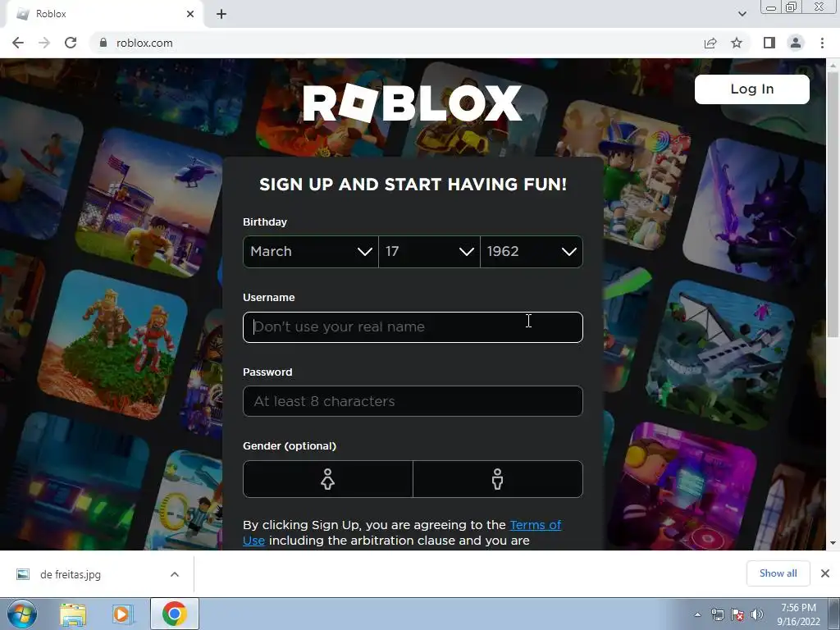This screenshot has height=630, width=840.
Task: Open downloaded de freitas.jpg file
Action: coord(71,574)
